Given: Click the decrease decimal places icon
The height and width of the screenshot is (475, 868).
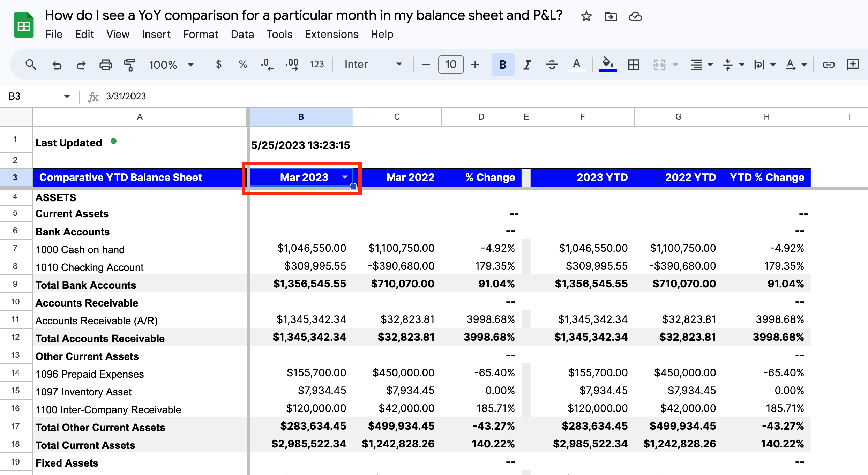Looking at the screenshot, I should [267, 65].
